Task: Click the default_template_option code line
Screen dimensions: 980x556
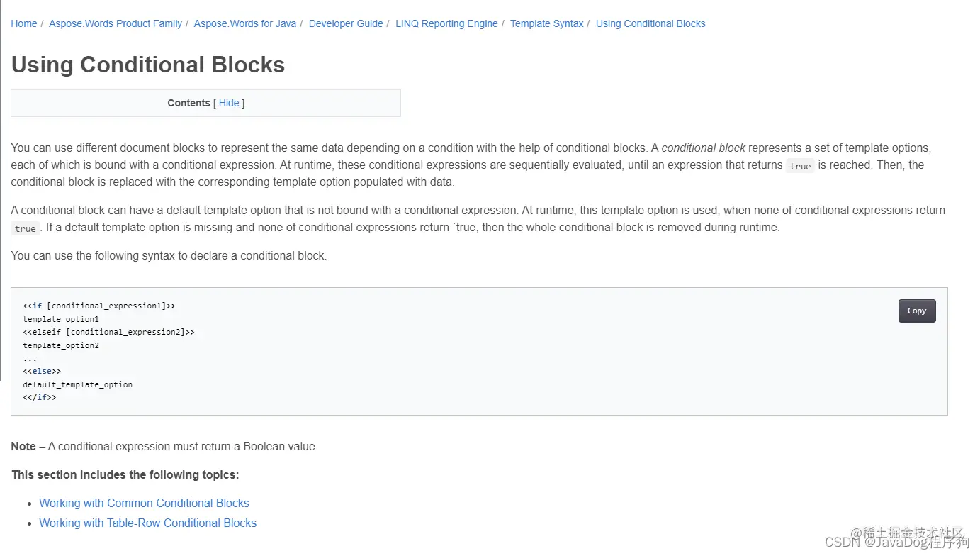Action: click(77, 384)
